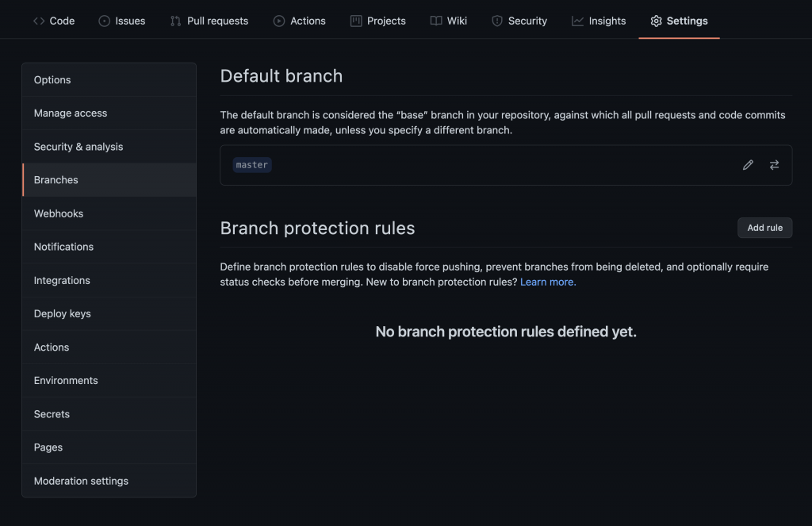This screenshot has width=812, height=526.
Task: Click the pencil icon to rename default branch
Action: pyautogui.click(x=748, y=165)
